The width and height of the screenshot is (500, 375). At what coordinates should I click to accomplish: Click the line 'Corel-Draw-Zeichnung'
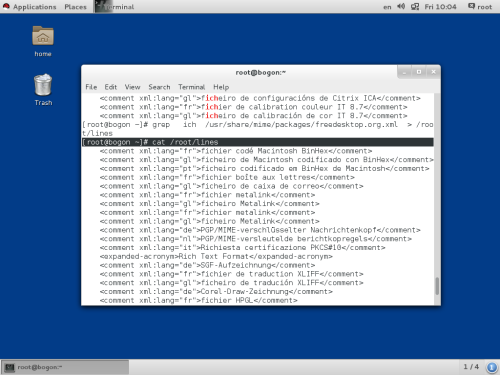216,291
